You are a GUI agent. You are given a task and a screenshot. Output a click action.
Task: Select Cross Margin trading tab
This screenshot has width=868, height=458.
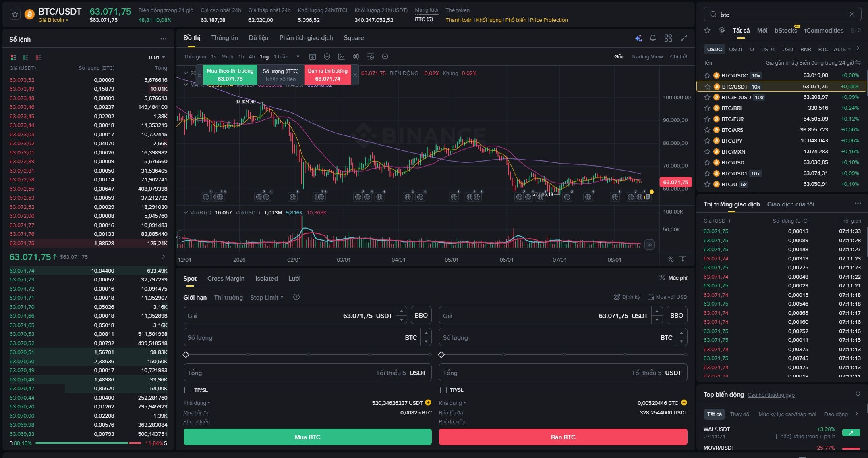coord(226,279)
